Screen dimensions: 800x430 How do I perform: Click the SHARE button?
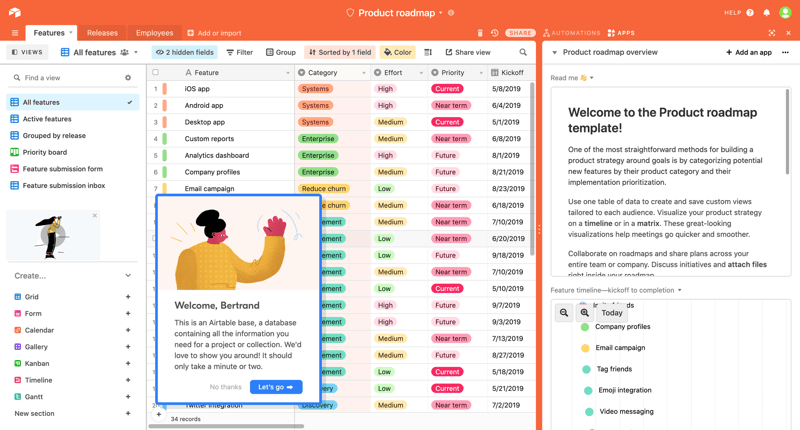click(x=520, y=33)
